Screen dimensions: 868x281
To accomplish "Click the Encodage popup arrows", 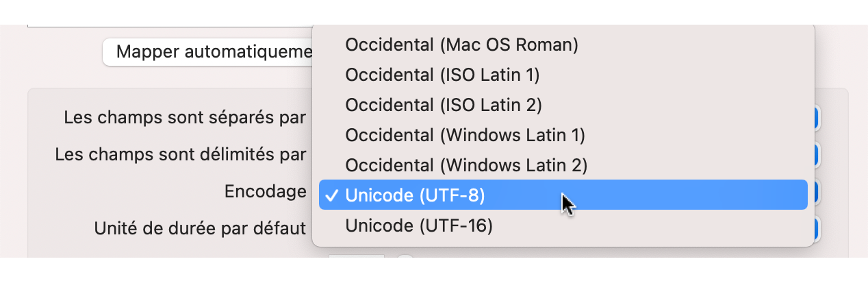I will click(x=817, y=192).
